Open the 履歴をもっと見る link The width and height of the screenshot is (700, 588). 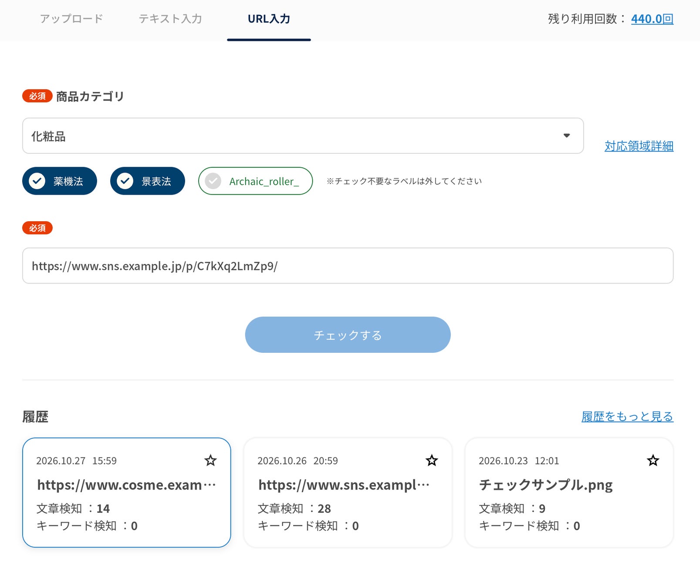627,416
